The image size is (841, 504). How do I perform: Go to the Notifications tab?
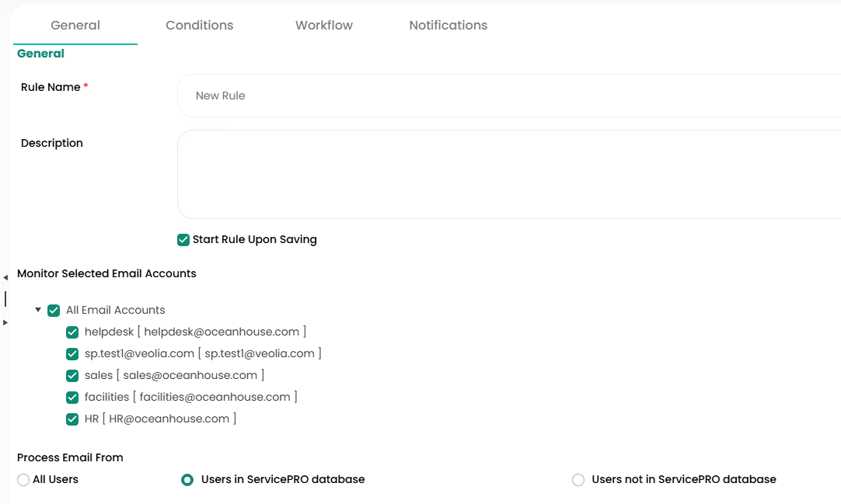click(448, 26)
